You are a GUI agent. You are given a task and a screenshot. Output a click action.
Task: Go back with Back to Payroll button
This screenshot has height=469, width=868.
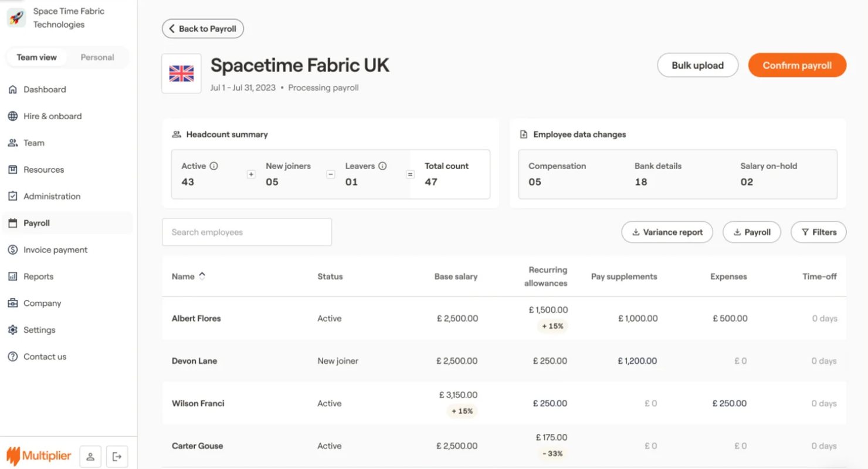click(203, 29)
